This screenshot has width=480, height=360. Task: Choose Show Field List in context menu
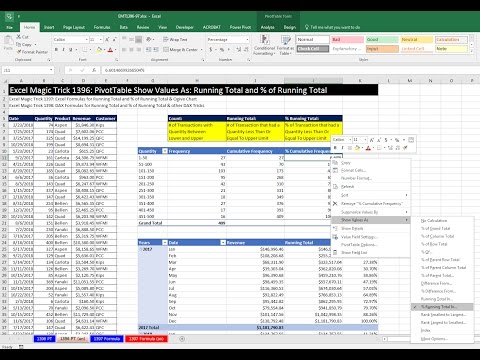point(371,253)
